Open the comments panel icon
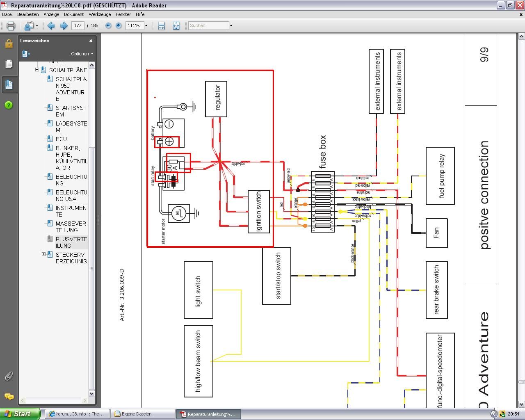The image size is (525, 420). [9, 397]
